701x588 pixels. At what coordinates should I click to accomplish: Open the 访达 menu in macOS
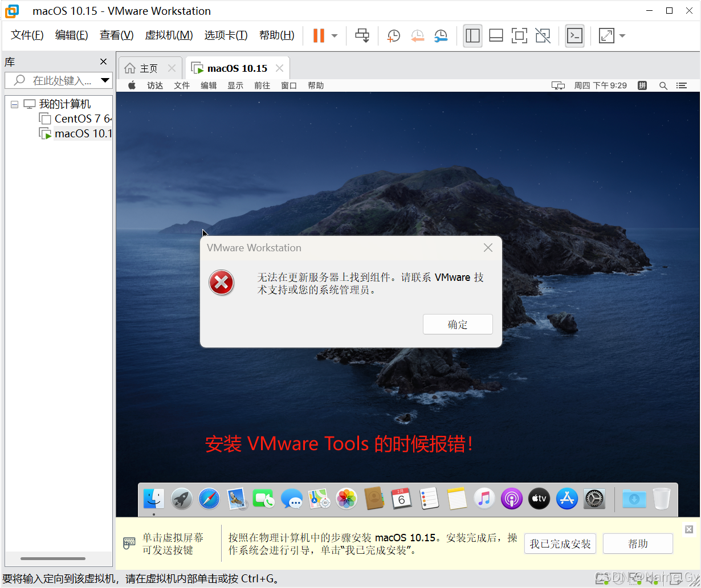point(155,85)
